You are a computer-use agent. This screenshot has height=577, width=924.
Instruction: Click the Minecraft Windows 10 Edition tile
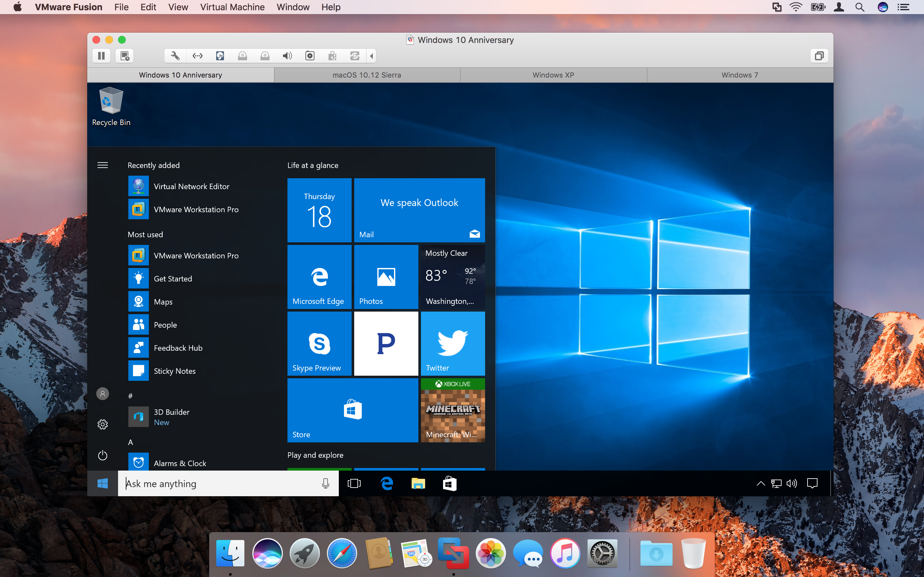tap(452, 408)
